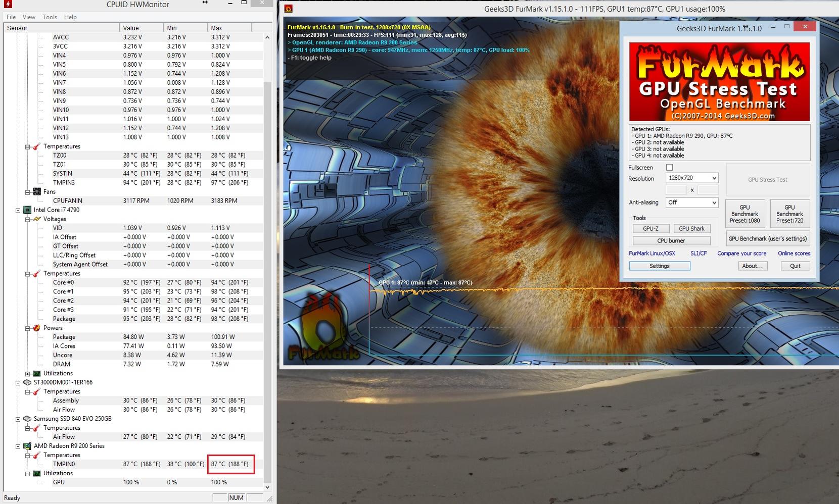Click the Powers flame icon

(37, 328)
